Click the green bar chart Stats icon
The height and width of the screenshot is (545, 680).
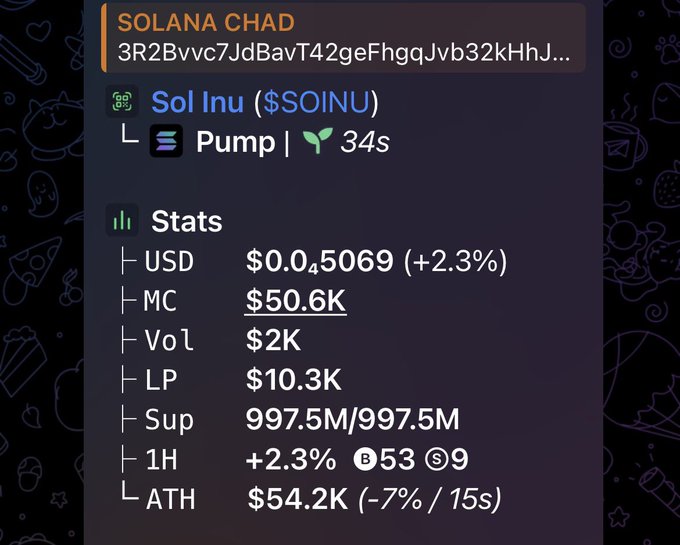coord(122,220)
